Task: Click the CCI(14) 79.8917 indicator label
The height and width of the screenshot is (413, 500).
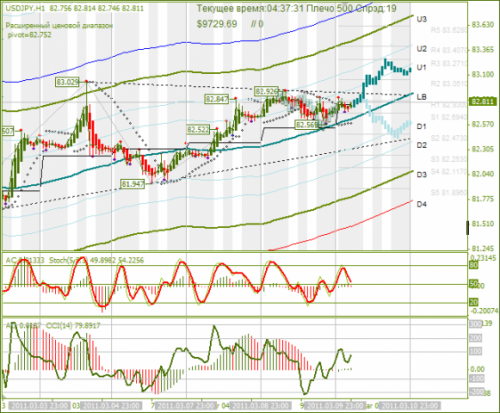Action: coord(73,325)
